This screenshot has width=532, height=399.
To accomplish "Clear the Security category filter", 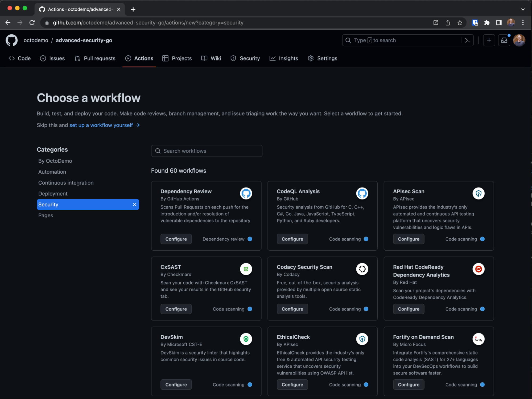I will [x=134, y=205].
